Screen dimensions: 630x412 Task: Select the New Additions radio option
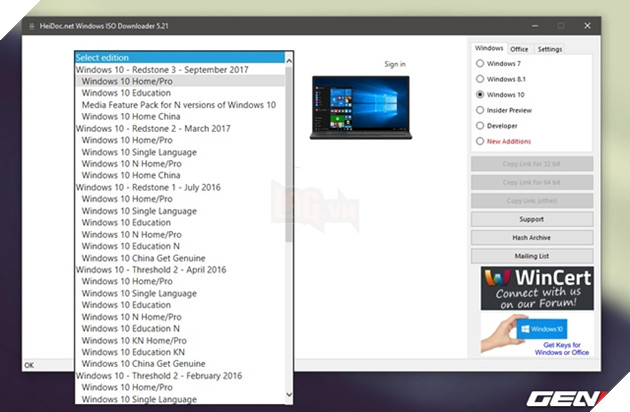[x=480, y=141]
